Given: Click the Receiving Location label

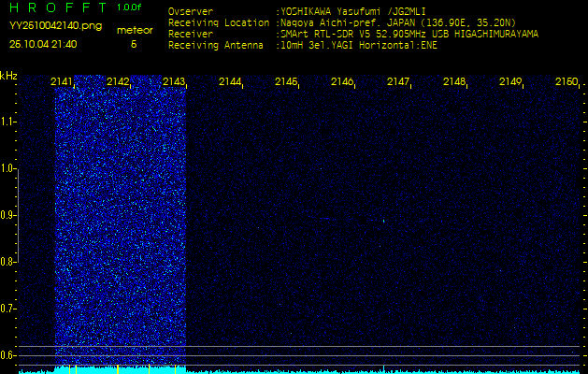Looking at the screenshot, I should pos(219,22).
